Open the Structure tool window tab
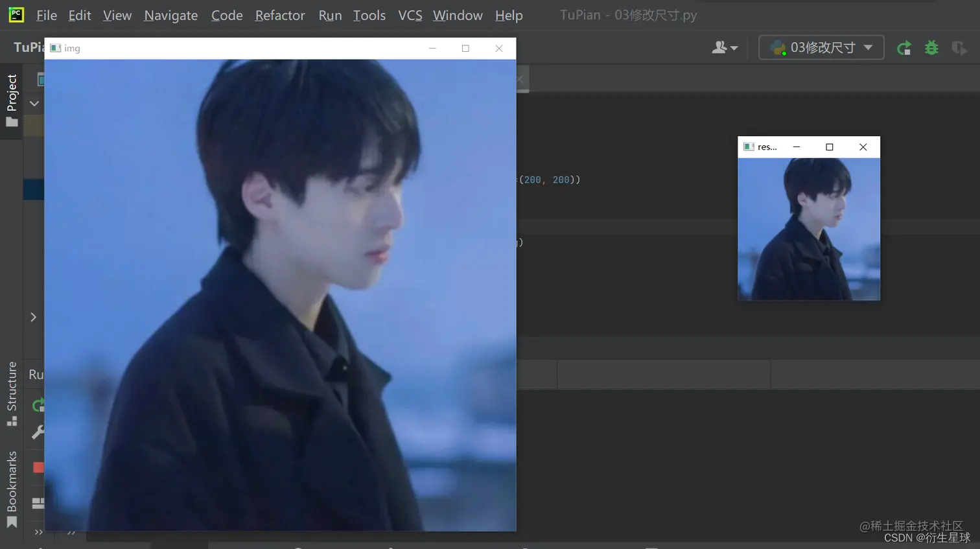Viewport: 980px width, 549px height. pyautogui.click(x=12, y=393)
